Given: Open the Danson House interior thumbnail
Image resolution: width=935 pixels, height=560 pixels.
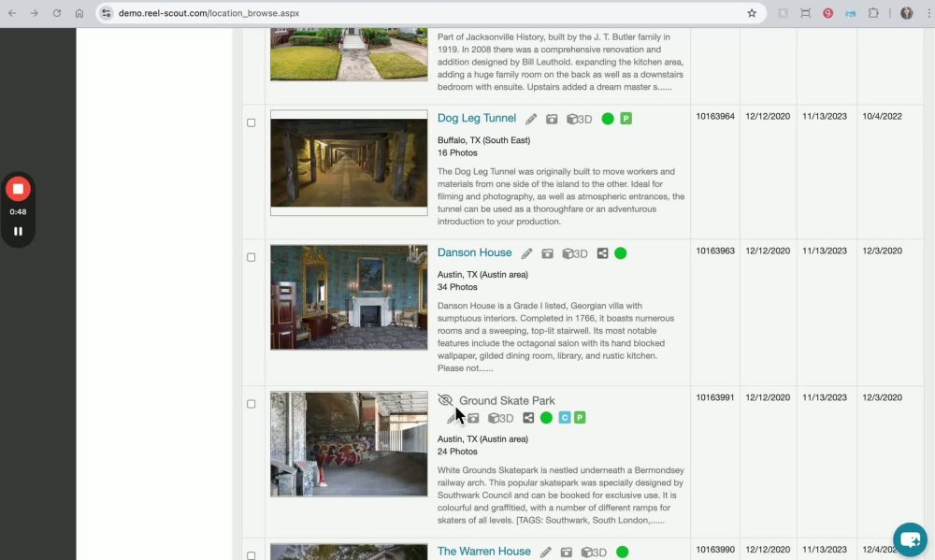Looking at the screenshot, I should 349,297.
